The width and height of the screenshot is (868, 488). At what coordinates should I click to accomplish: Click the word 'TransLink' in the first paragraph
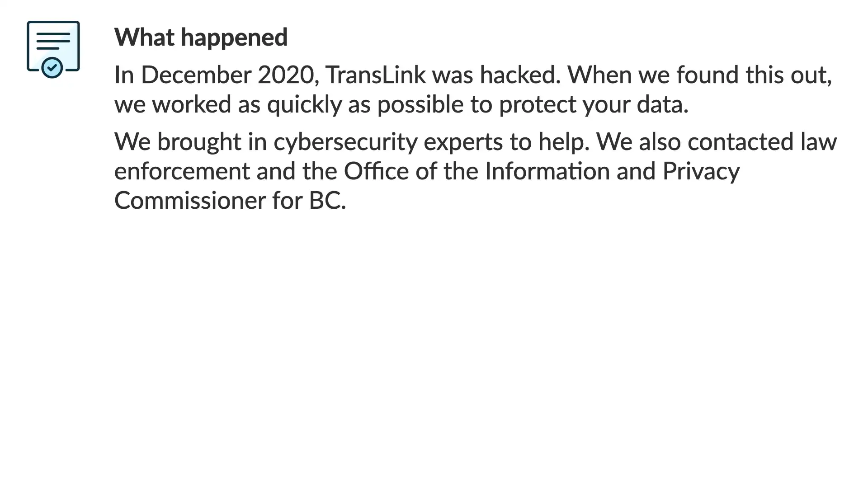(376, 75)
